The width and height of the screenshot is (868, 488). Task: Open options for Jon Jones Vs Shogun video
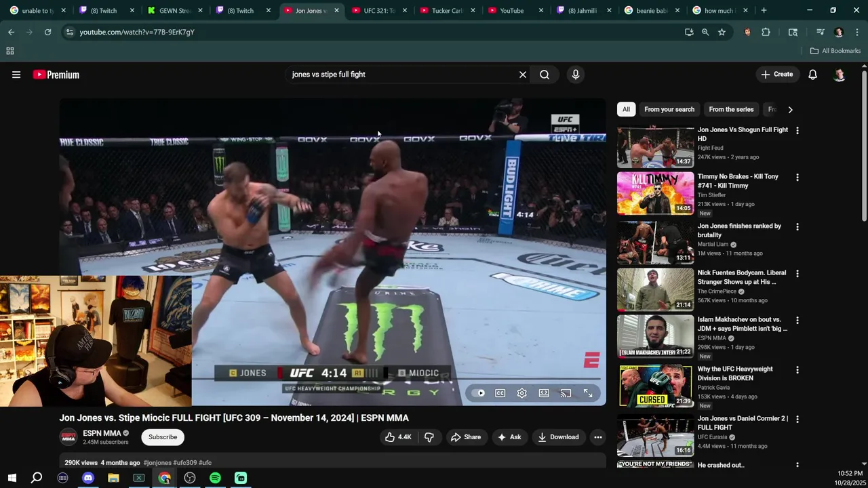pyautogui.click(x=797, y=130)
